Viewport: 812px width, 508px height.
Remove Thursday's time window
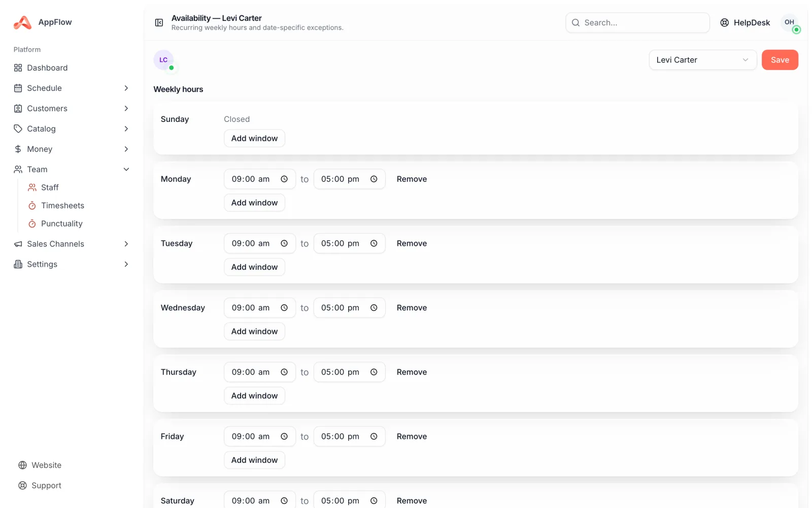412,372
